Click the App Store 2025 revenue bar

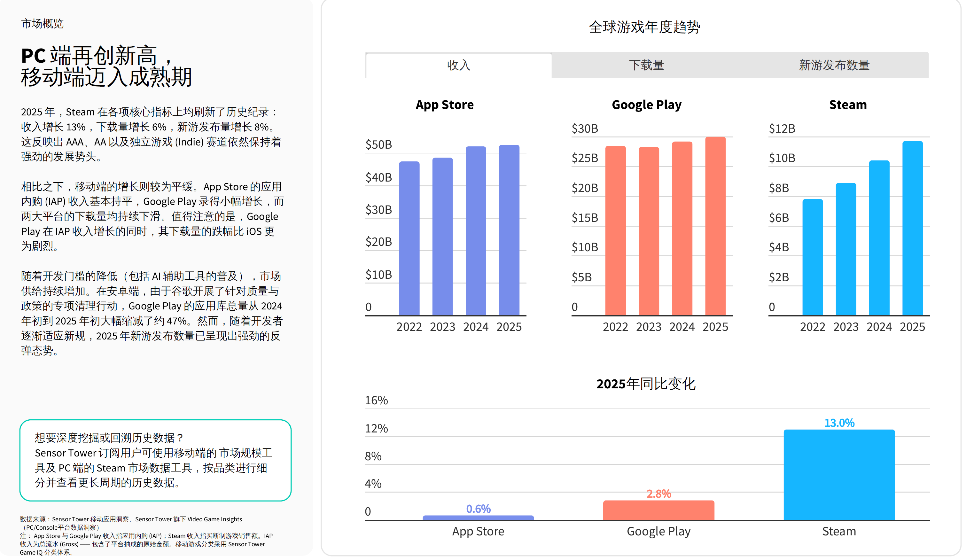[509, 230]
